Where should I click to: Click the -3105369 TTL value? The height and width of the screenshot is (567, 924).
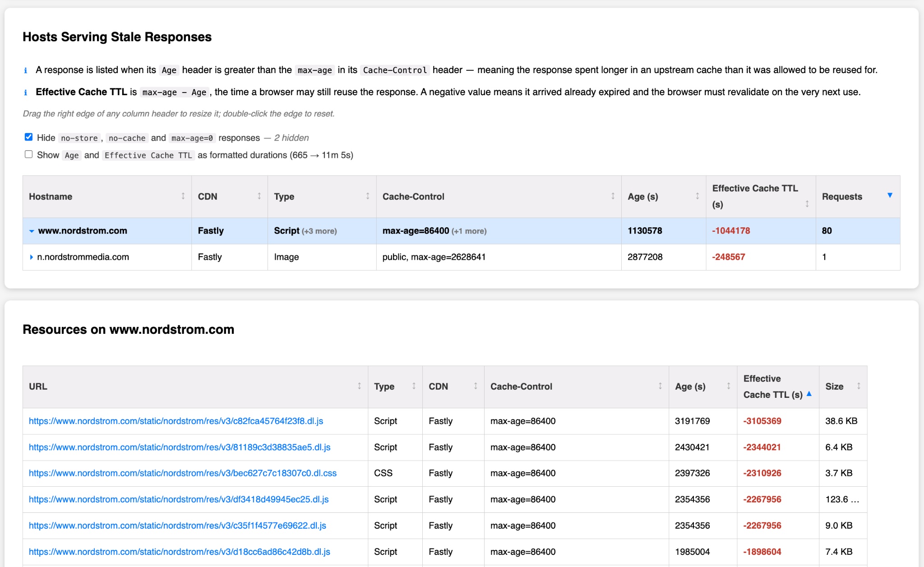762,421
